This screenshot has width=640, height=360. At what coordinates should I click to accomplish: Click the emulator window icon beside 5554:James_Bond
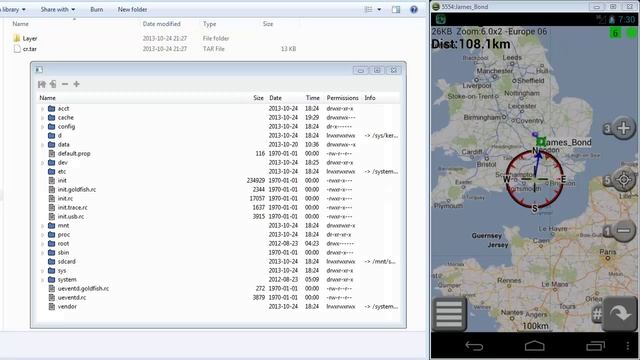coord(436,7)
